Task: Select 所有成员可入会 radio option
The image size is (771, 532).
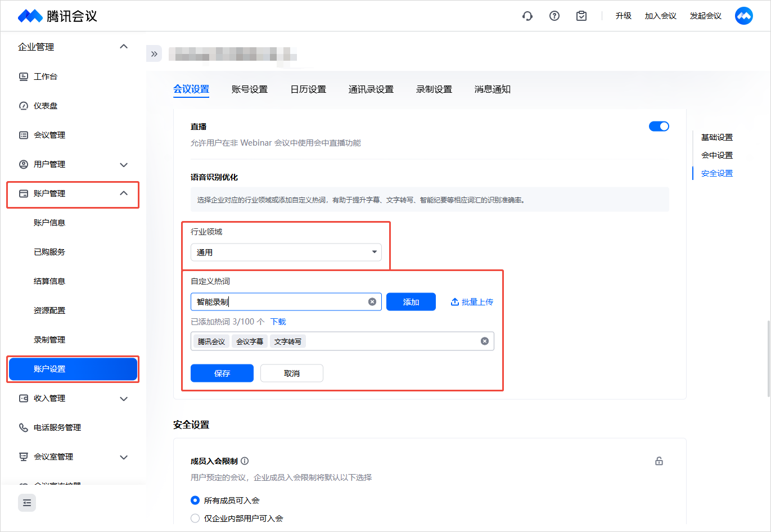Action: pos(195,501)
